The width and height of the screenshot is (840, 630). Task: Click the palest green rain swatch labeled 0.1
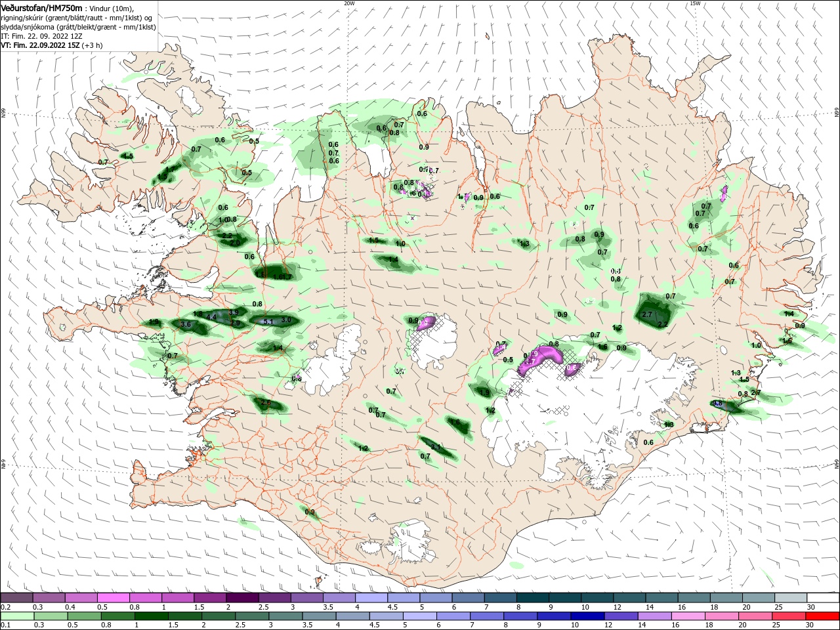click(x=17, y=616)
